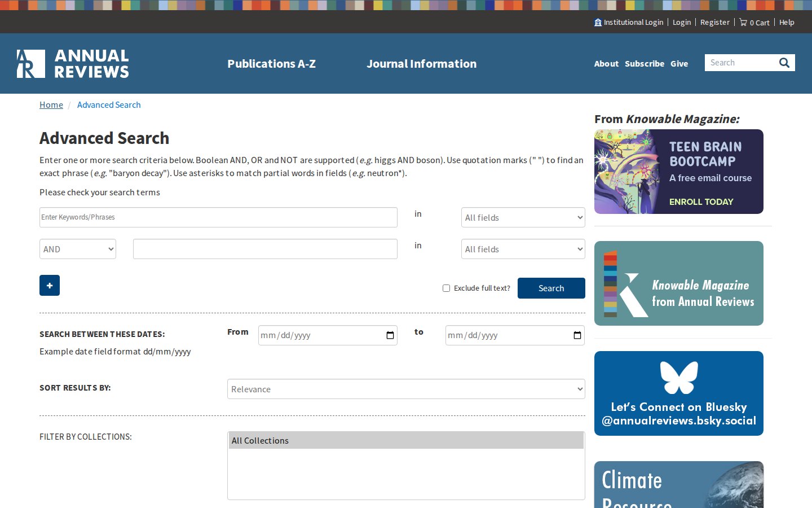Image resolution: width=812 pixels, height=508 pixels.
Task: Open Journal Information menu
Action: [422, 64]
